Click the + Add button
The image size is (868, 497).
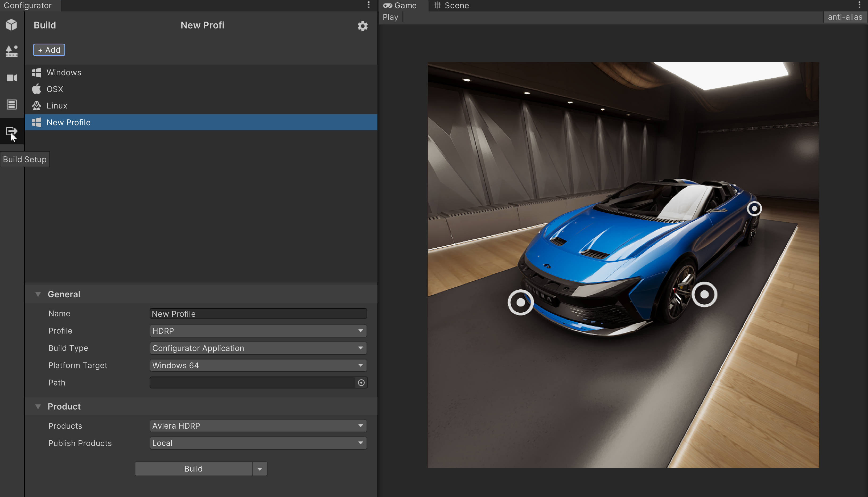(49, 50)
